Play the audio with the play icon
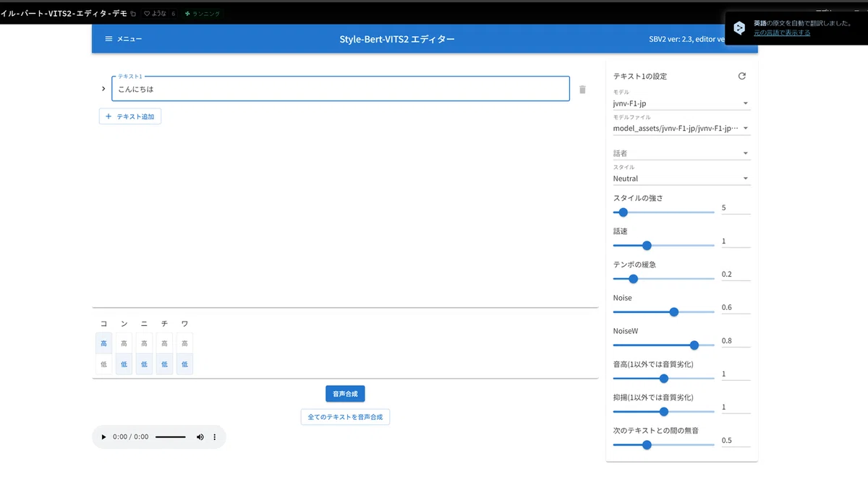The width and height of the screenshot is (868, 495). pos(103,437)
